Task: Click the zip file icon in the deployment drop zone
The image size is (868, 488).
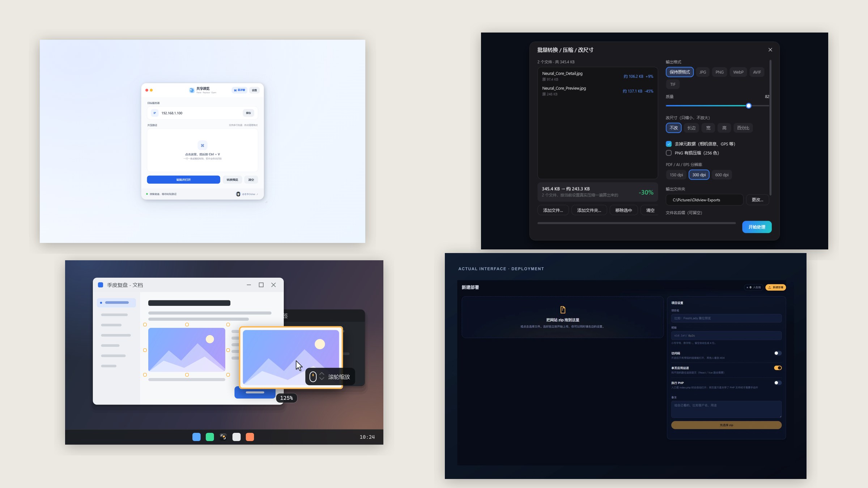Action: coord(563,310)
